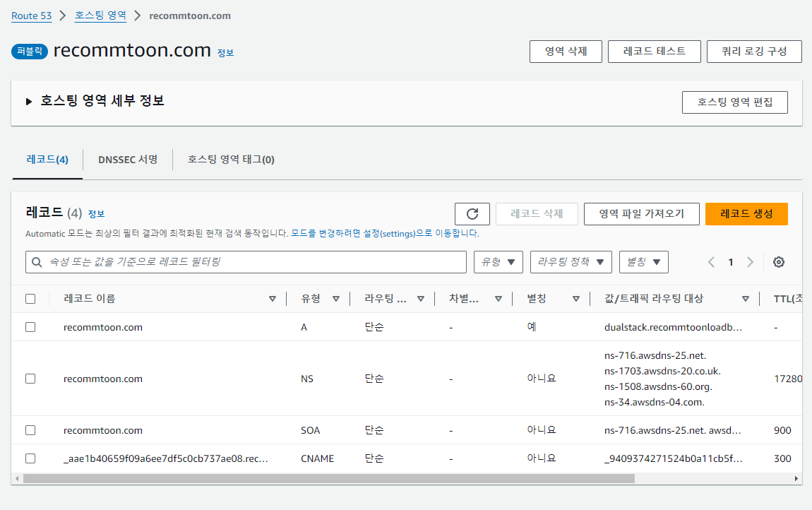Sort by 별칭 column arrow
Image resolution: width=812 pixels, height=510 pixels.
pyautogui.click(x=576, y=299)
